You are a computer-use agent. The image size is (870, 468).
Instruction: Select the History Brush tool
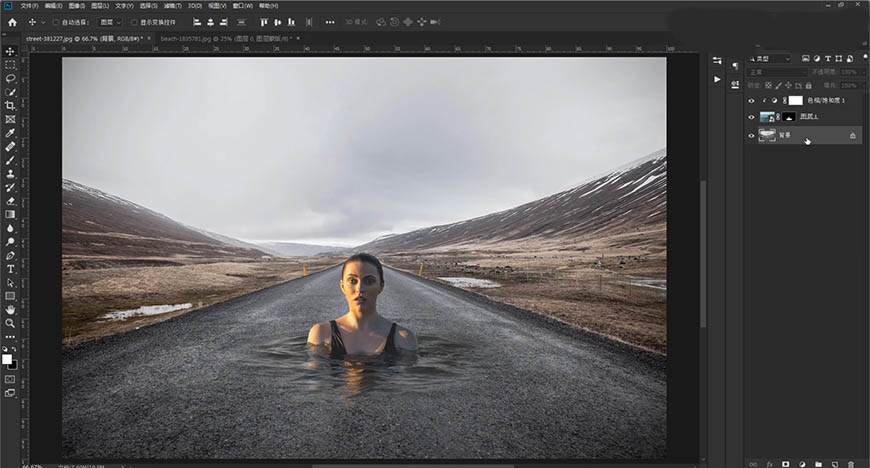coord(10,187)
